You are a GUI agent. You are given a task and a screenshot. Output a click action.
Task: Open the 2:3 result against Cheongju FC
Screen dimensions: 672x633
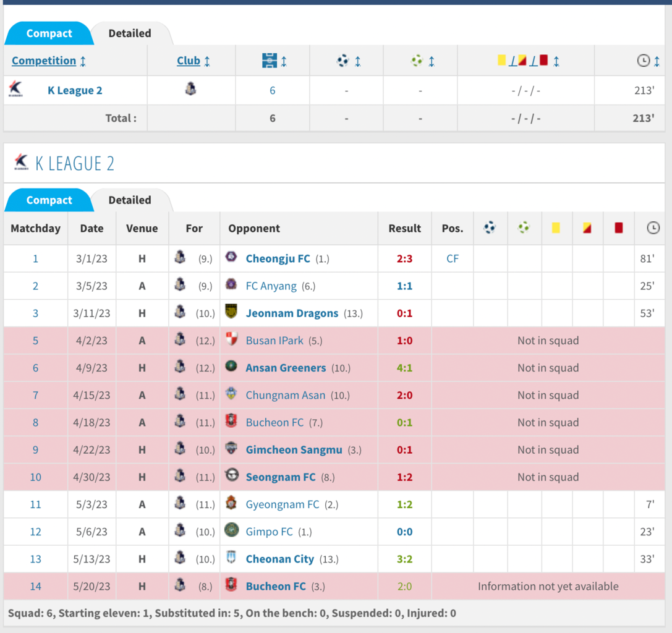point(404,258)
